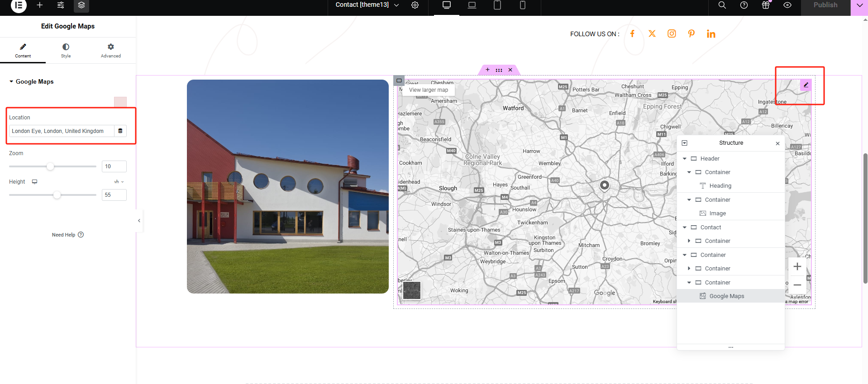Viewport: 868px width, 384px height.
Task: Switch to mobile portrait device view
Action: [522, 5]
